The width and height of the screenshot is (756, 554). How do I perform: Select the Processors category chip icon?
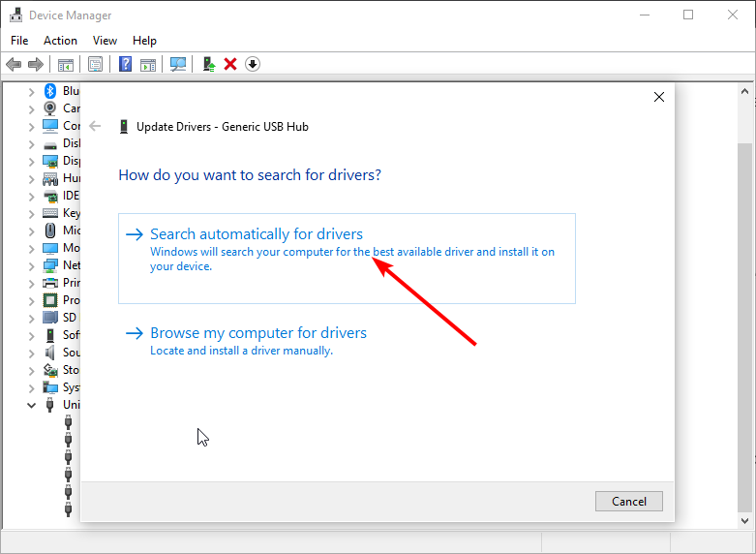[x=50, y=300]
